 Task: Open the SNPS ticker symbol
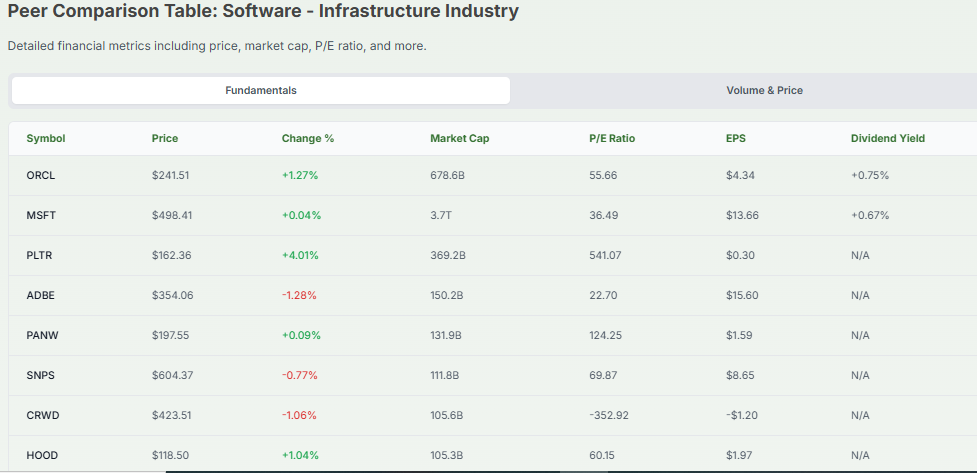point(41,375)
